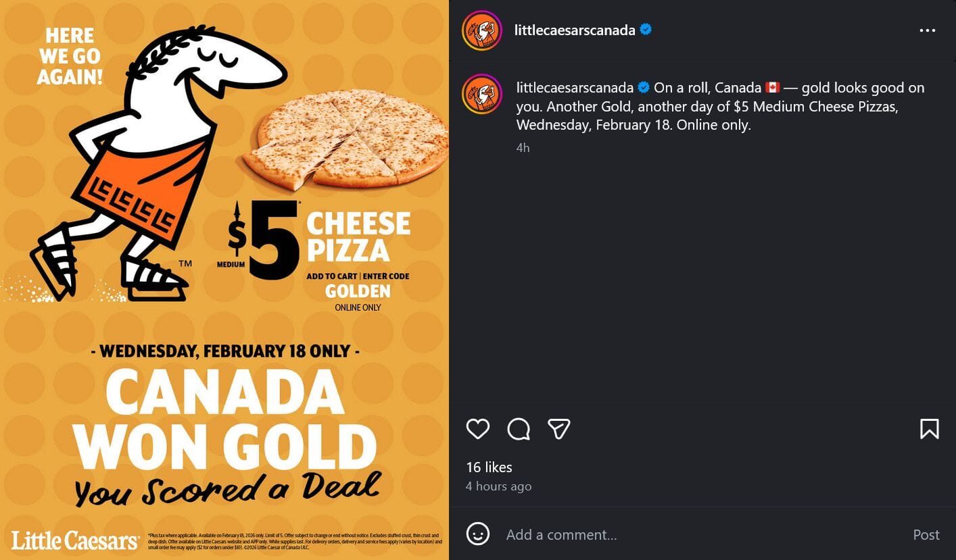Click littlecaesarscanada username in the caption
The image size is (956, 560).
(x=575, y=88)
